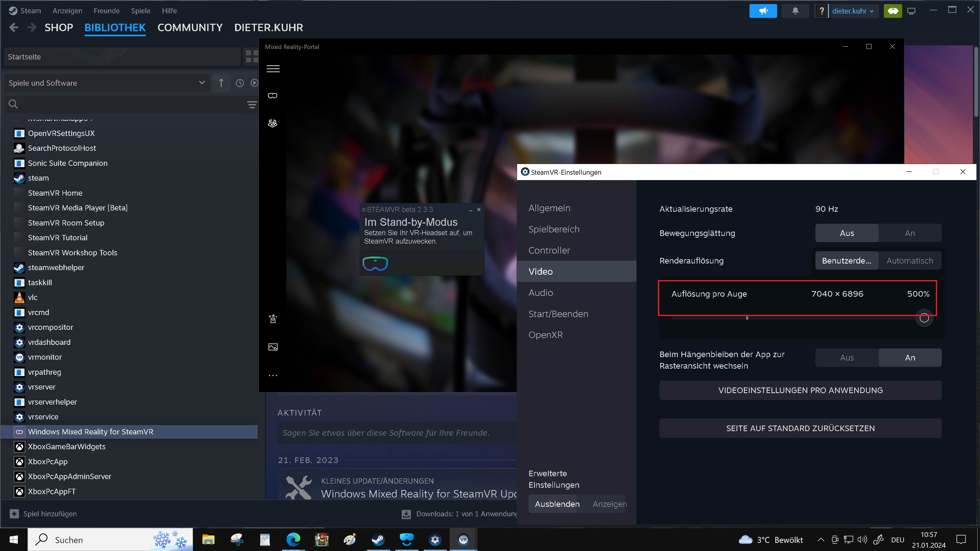This screenshot has height=551, width=980.
Task: Open the SteamVR status window menu icon
Action: coord(364,209)
